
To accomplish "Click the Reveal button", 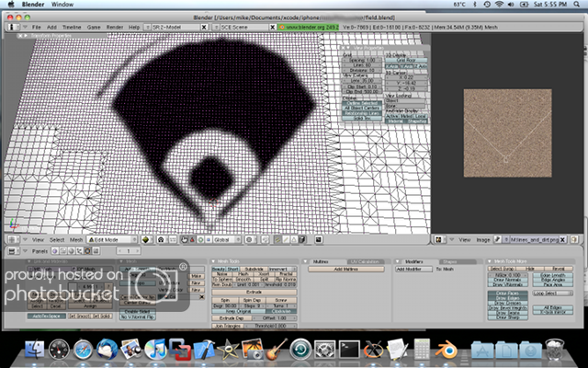I will 559,269.
